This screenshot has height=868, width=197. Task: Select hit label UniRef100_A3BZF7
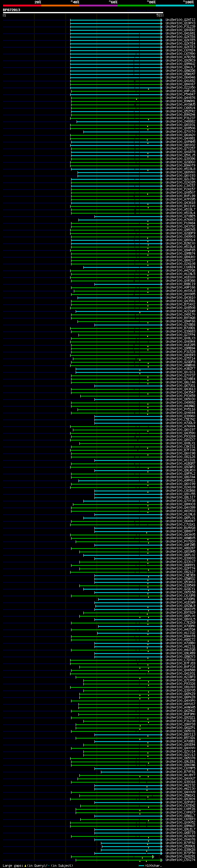point(180,369)
